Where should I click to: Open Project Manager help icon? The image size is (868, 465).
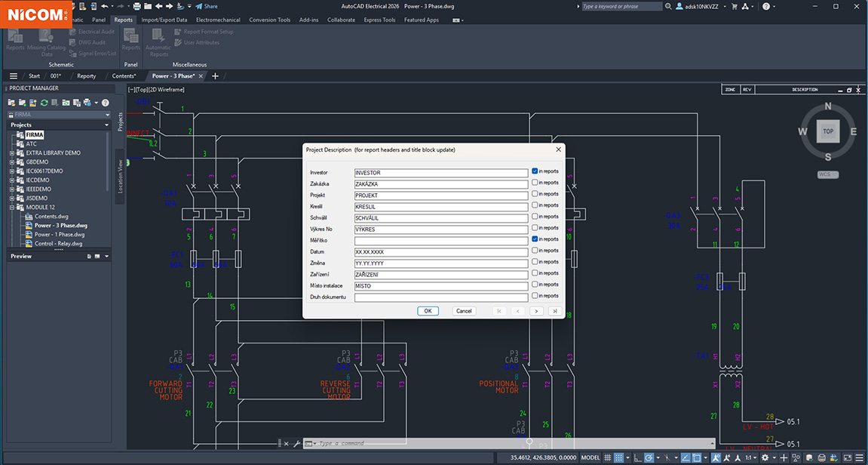coord(106,103)
